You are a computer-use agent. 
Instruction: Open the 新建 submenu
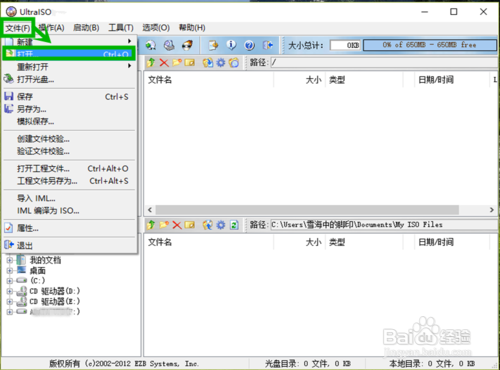point(70,42)
